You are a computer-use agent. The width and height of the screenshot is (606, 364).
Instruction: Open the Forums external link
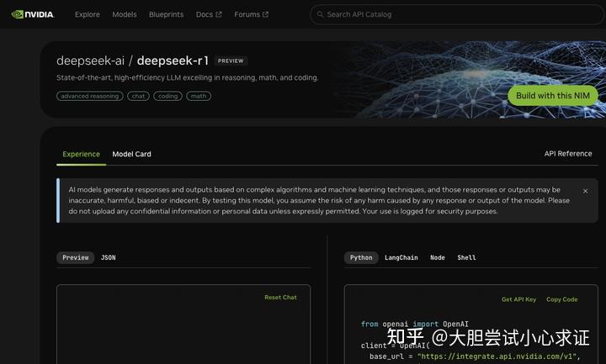pyautogui.click(x=251, y=14)
